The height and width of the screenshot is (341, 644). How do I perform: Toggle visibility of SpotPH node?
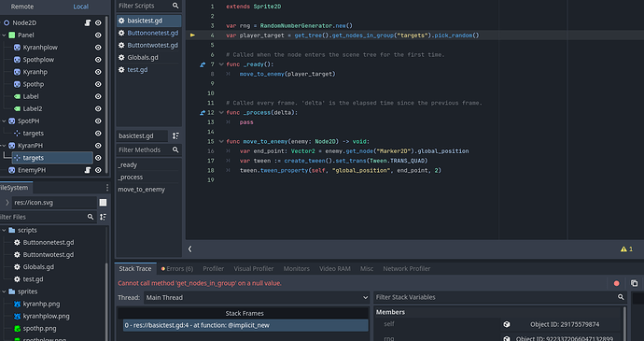[x=98, y=121]
